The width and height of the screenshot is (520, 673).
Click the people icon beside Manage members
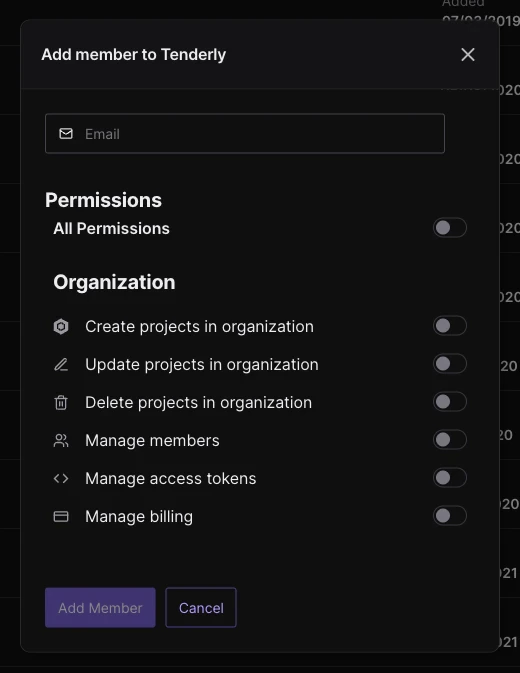pos(61,441)
